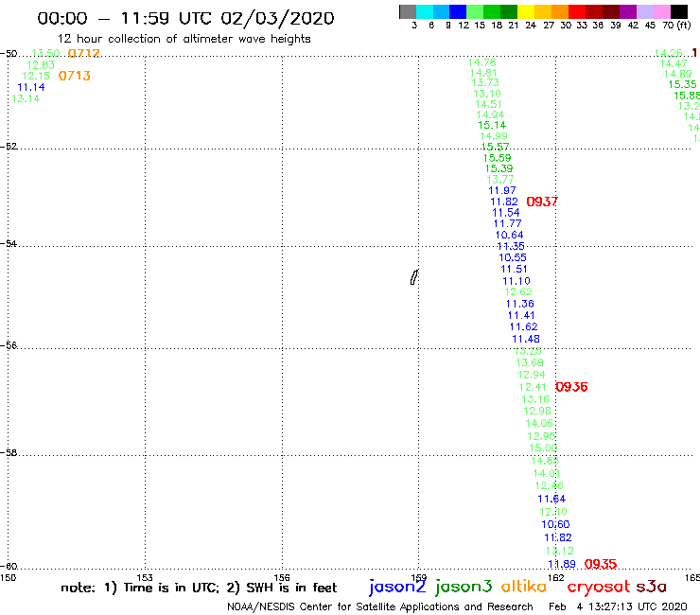Click the 12.62 wave height value

[518, 292]
